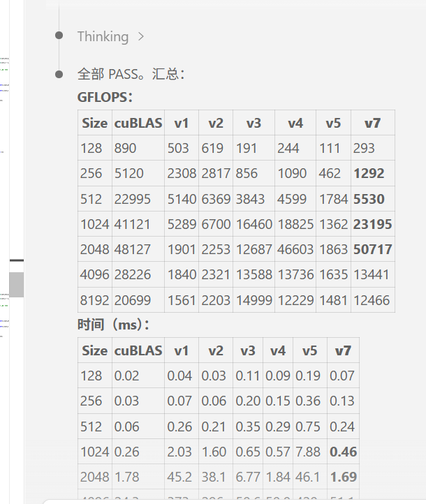Click the 8192 size cell in GFLOPS table
This screenshot has height=504, width=426.
[95, 300]
